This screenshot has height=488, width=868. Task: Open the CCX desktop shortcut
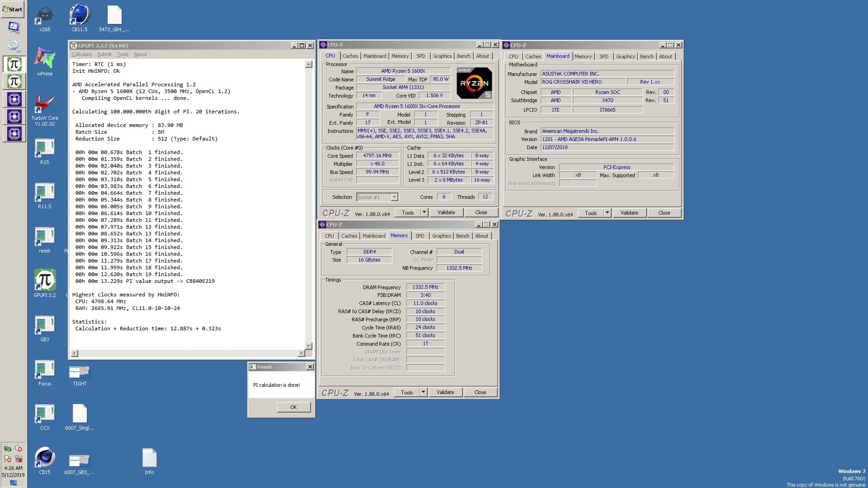45,417
